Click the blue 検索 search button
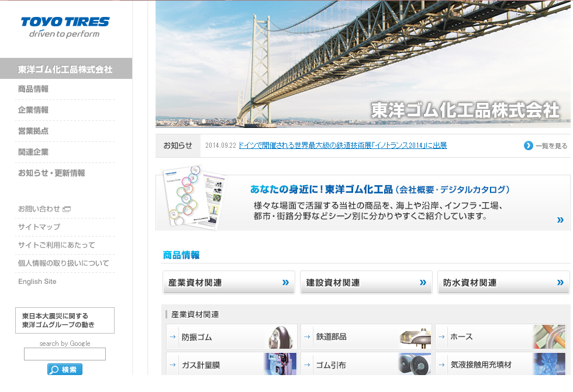The image size is (573, 392). (65, 369)
